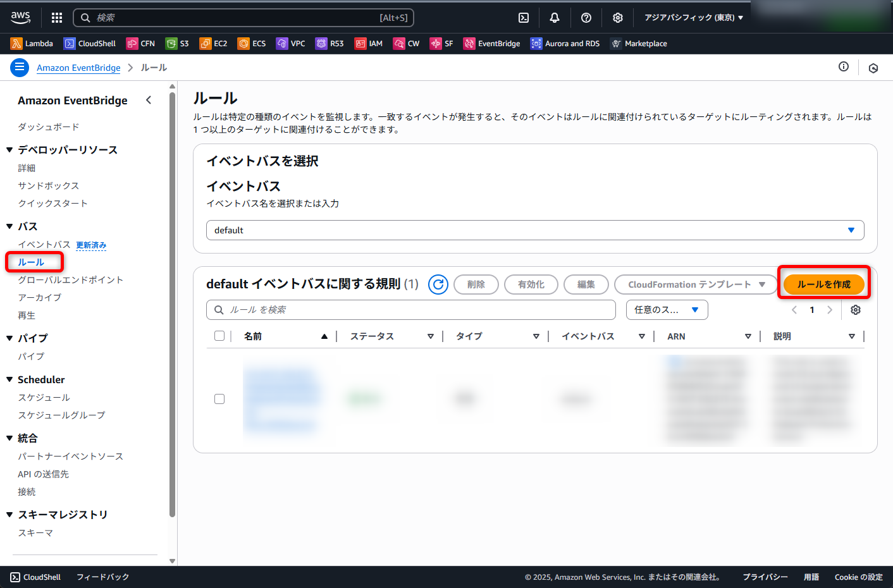The height and width of the screenshot is (588, 893).
Task: Click the help question mark icon
Action: click(586, 18)
